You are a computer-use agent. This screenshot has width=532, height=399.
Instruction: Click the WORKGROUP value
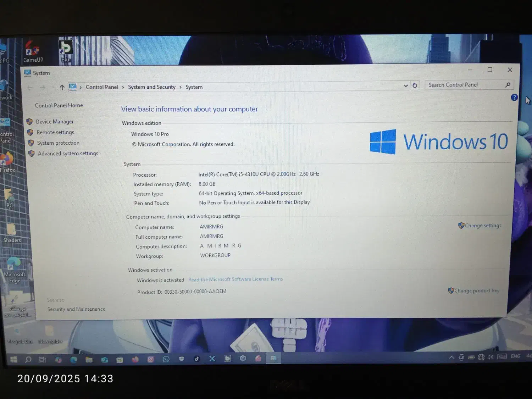coord(215,255)
